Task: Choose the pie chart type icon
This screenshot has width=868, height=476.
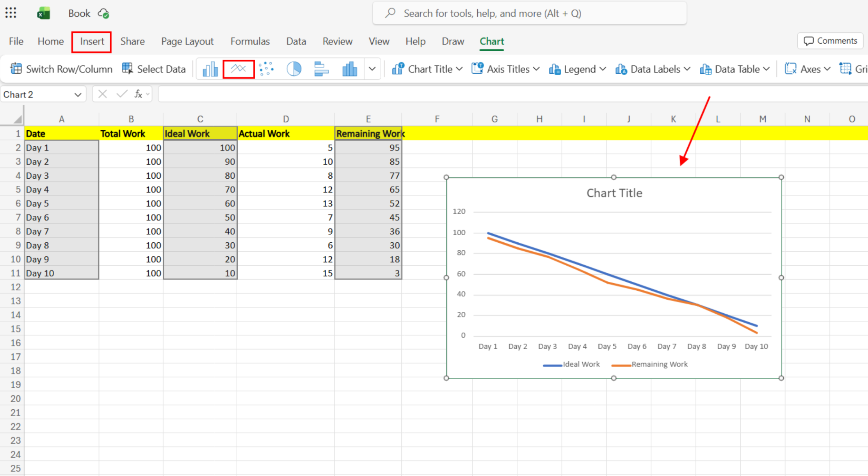Action: click(294, 69)
